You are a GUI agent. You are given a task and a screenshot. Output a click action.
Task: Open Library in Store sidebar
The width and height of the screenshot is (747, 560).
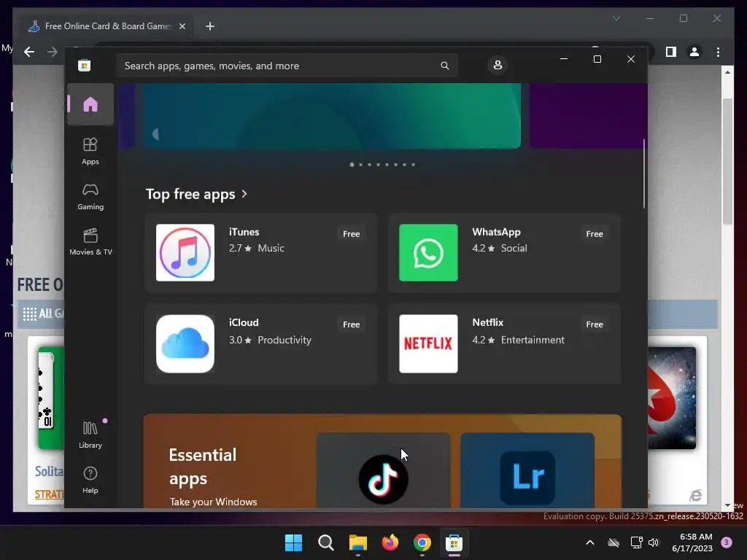pyautogui.click(x=90, y=435)
